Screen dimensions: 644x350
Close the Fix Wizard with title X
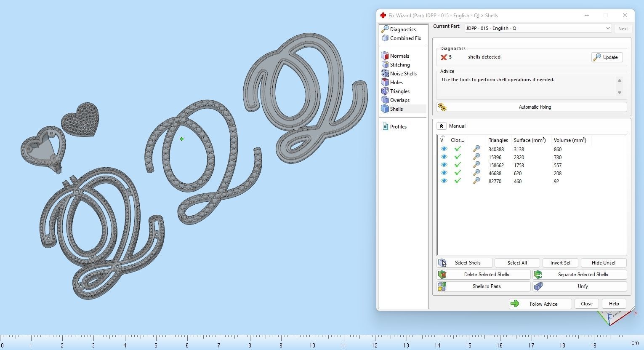tap(625, 15)
